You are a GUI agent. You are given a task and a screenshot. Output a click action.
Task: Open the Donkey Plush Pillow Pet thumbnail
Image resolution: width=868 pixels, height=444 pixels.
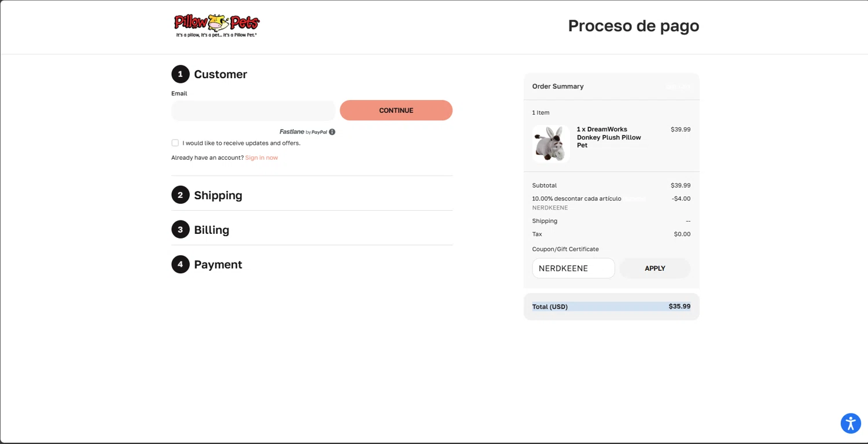(551, 144)
